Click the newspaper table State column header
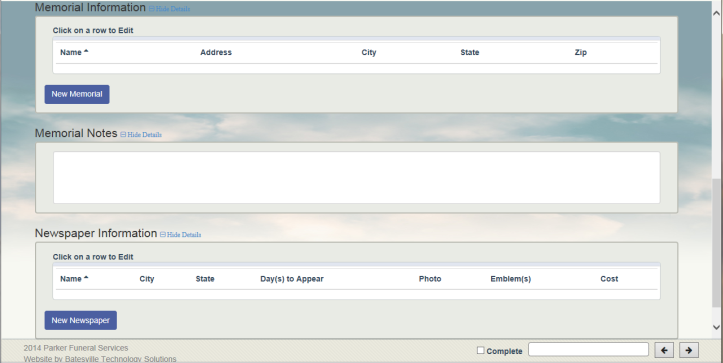Image resolution: width=723 pixels, height=363 pixels. (x=205, y=279)
